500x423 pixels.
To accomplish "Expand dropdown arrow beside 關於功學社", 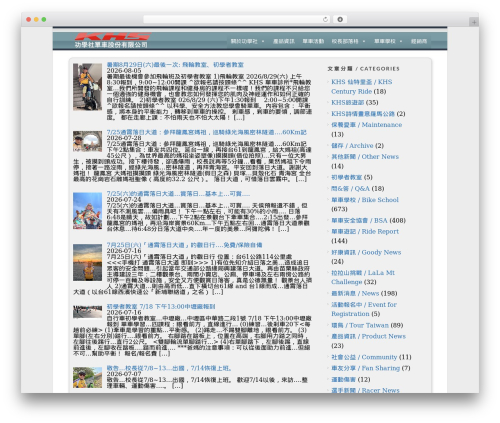I will pos(263,41).
